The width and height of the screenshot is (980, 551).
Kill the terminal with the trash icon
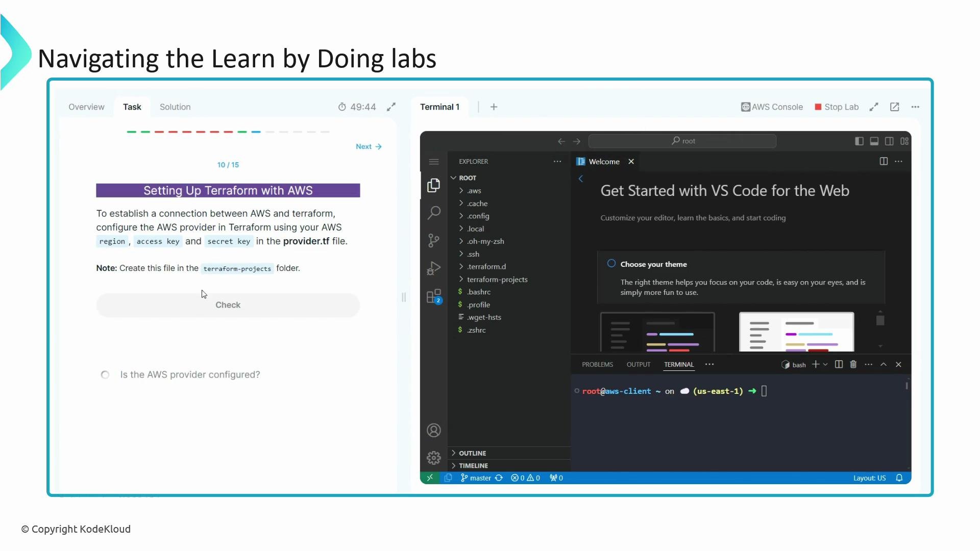tap(853, 364)
